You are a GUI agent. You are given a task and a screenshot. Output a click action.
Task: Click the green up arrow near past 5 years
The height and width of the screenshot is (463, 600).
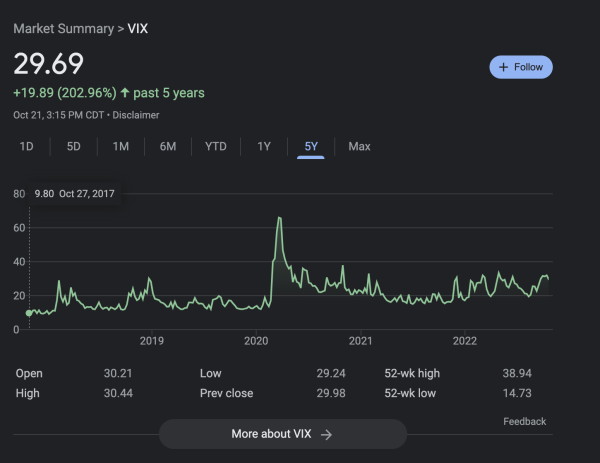click(x=125, y=93)
